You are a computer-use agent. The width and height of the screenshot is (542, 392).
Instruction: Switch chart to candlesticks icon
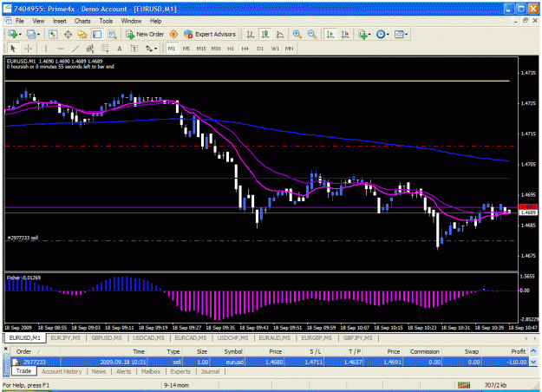point(265,34)
